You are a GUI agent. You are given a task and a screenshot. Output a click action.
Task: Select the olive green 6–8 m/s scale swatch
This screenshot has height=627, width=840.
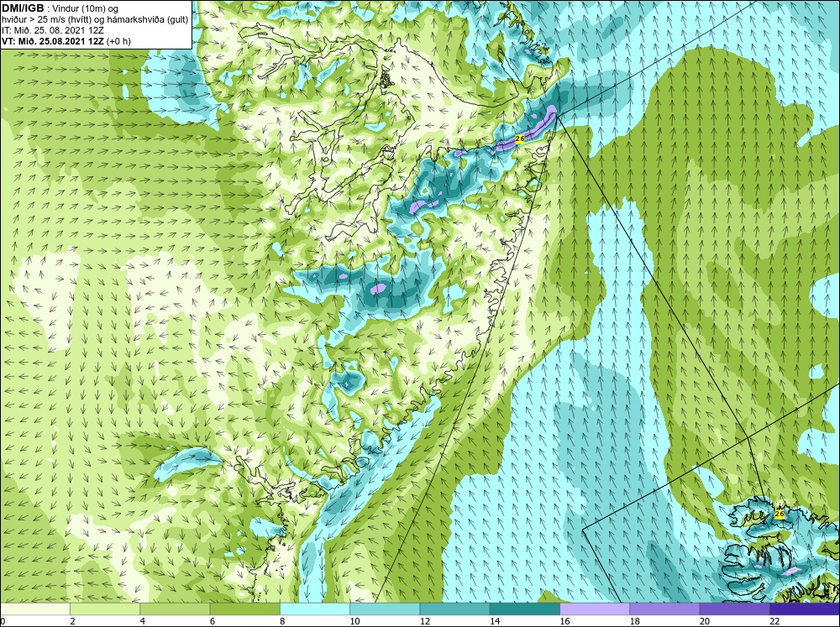(244, 609)
